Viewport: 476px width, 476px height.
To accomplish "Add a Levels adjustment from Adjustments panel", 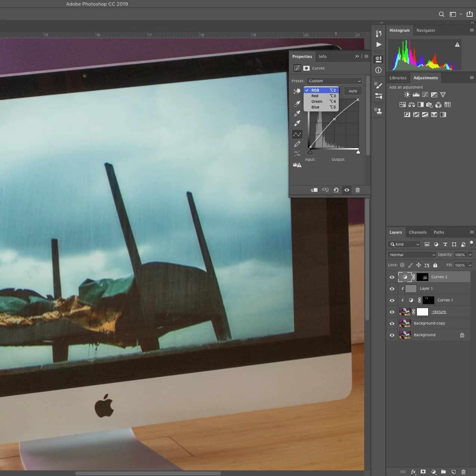I will pos(416,95).
